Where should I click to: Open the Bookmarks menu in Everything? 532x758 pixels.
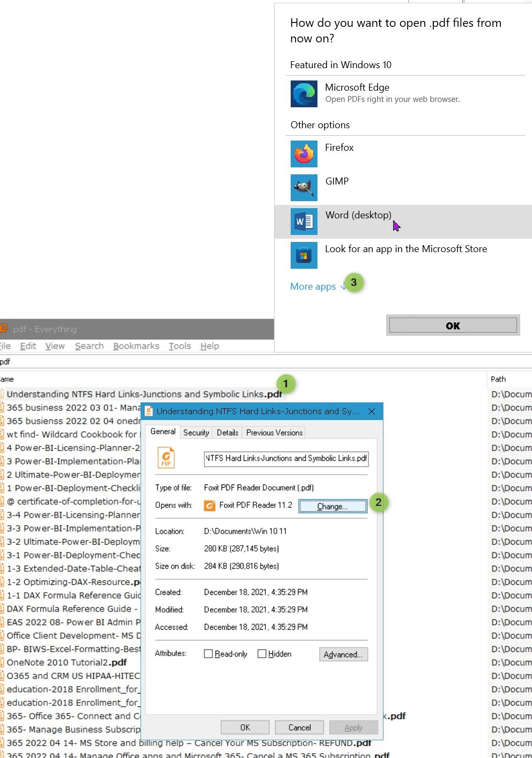[136, 346]
